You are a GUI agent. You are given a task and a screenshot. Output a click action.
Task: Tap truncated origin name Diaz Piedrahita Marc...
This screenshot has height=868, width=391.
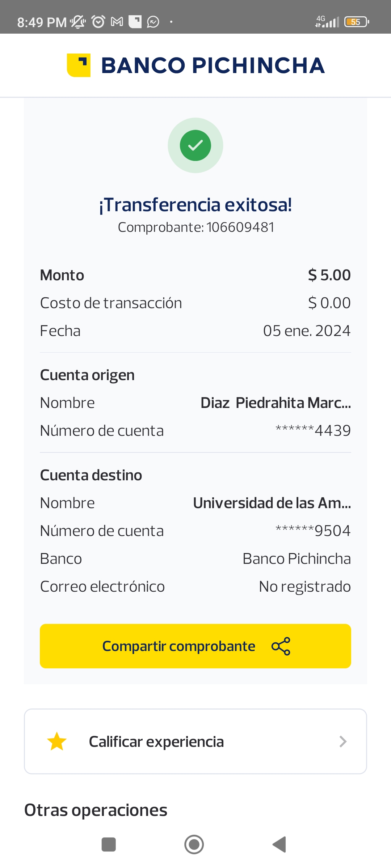[x=276, y=403]
